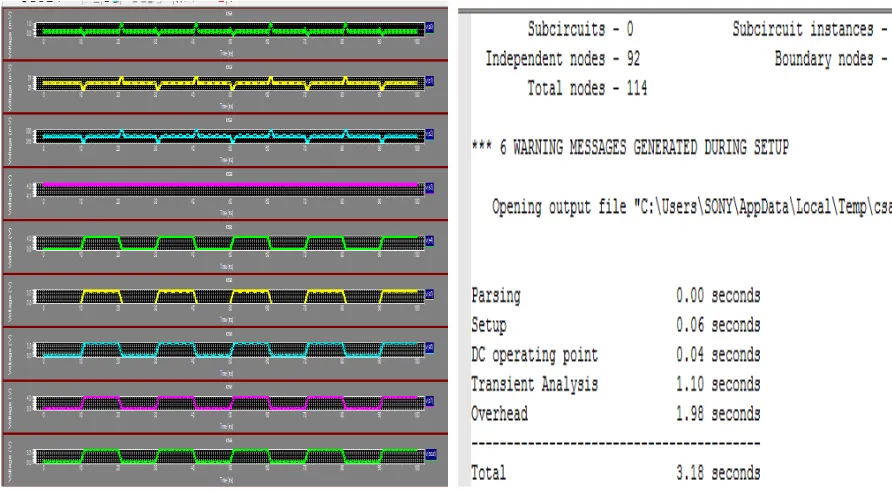Screen dimensions: 892x492
Task: Select the magenta square pulse waveform
Action: 230,403
